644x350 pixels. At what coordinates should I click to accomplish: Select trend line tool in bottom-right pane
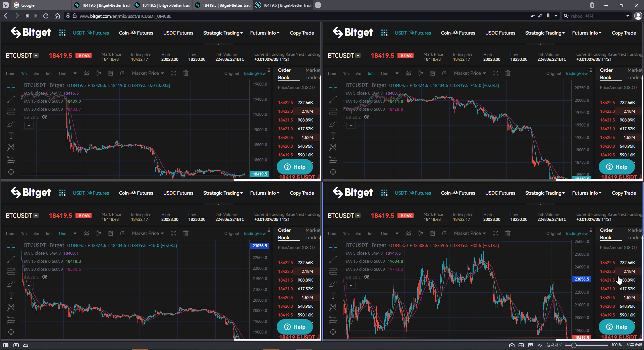[333, 259]
